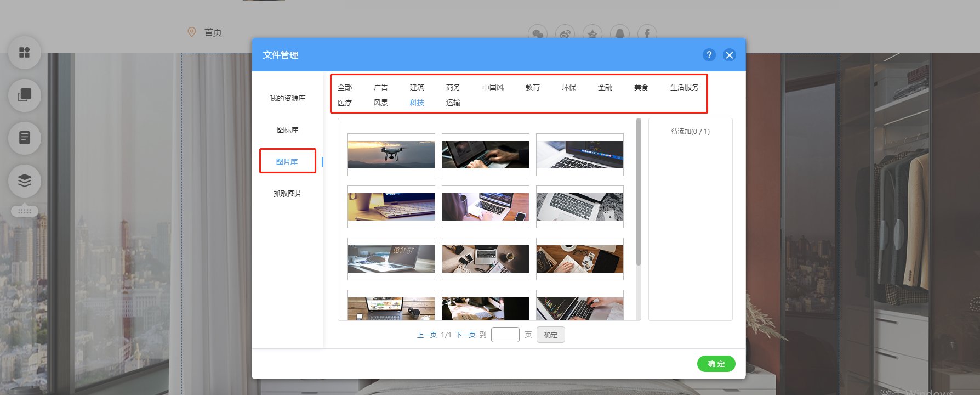Show 全部 image categories

point(345,87)
